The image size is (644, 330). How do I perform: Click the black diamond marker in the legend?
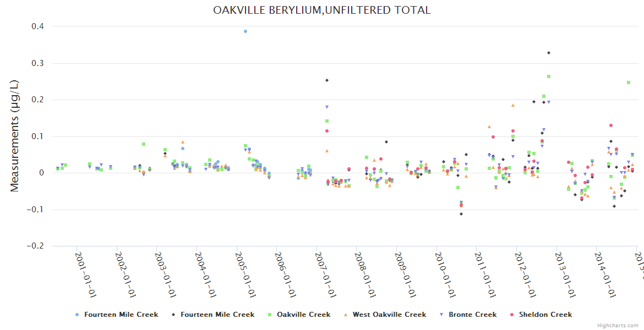coord(173,315)
